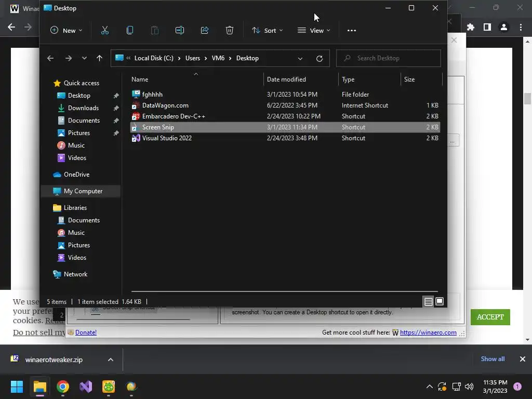
Task: Open Pictures under Quick access
Action: tap(79, 133)
